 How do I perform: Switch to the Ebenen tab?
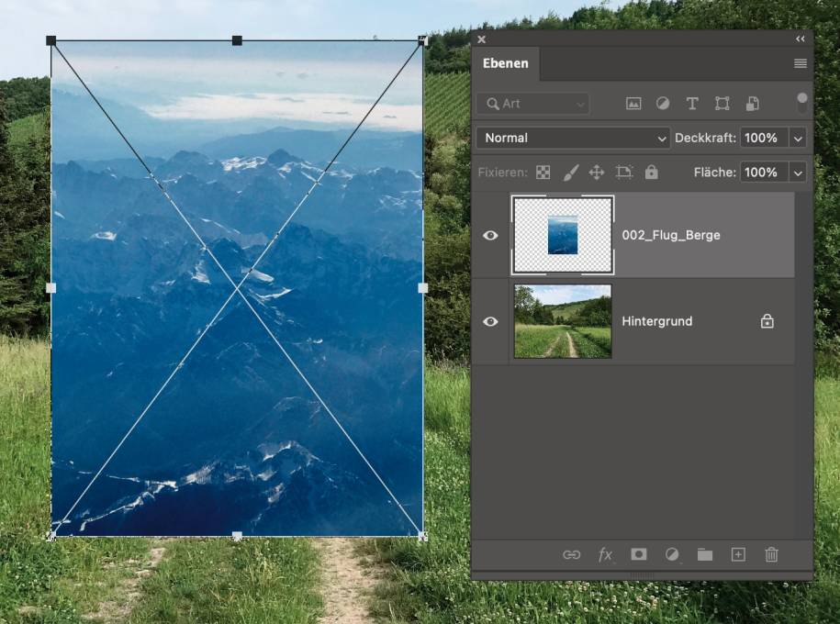(x=505, y=63)
